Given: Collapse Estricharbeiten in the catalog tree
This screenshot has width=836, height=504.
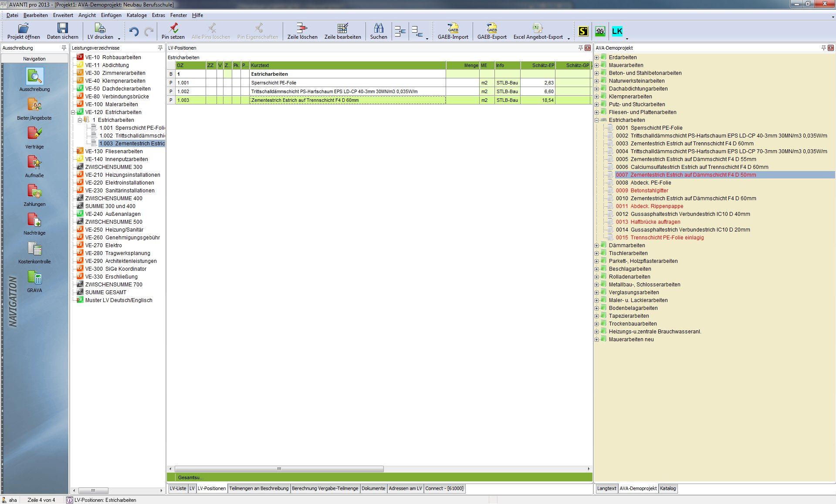Looking at the screenshot, I should (x=597, y=120).
